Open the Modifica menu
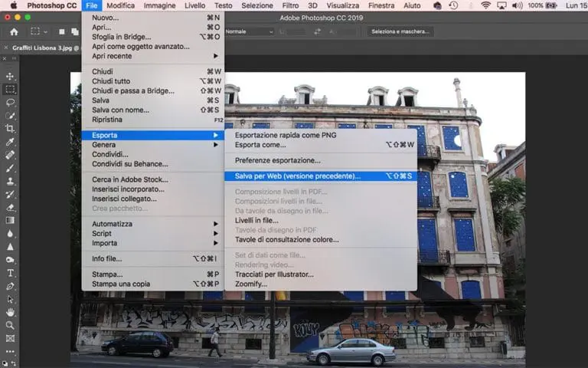The image size is (588, 368). point(120,5)
